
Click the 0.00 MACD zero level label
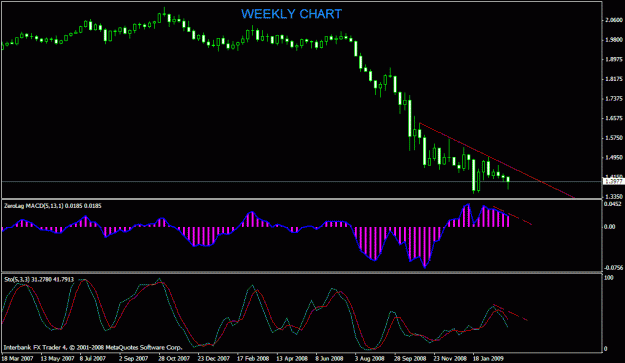(610, 227)
